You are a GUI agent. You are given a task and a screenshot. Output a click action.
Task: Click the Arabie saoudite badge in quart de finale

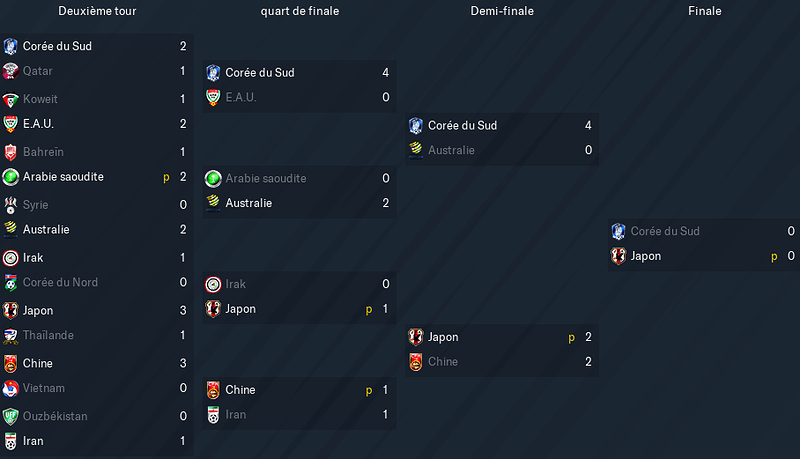coord(213,178)
